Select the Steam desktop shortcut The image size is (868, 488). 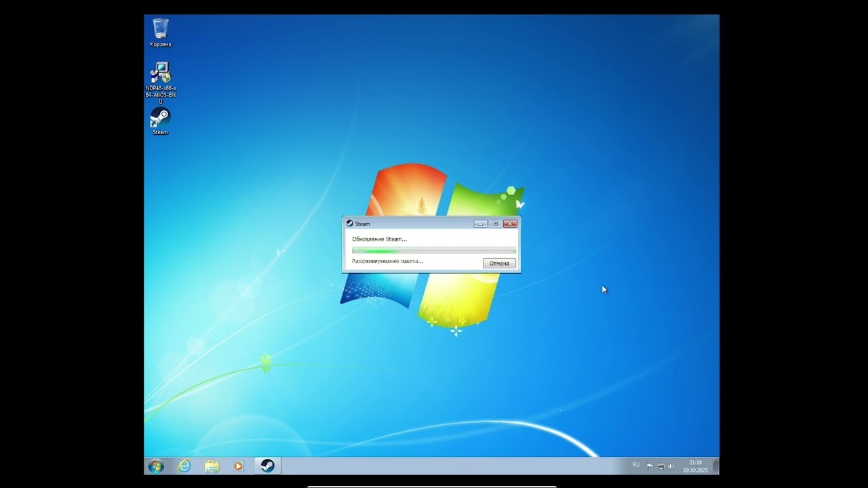[161, 121]
